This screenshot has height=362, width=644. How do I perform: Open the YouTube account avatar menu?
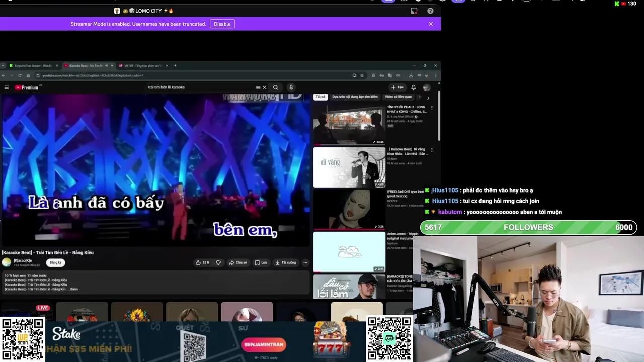click(427, 87)
